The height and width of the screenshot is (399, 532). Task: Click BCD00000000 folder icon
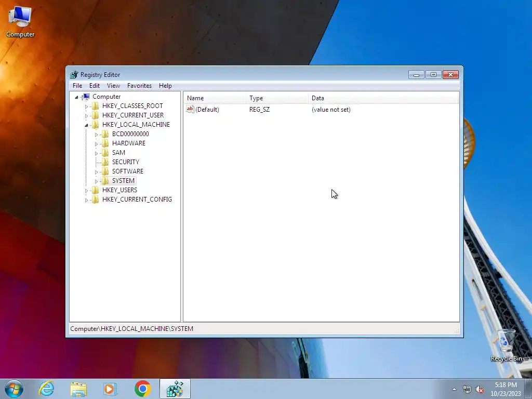click(105, 134)
